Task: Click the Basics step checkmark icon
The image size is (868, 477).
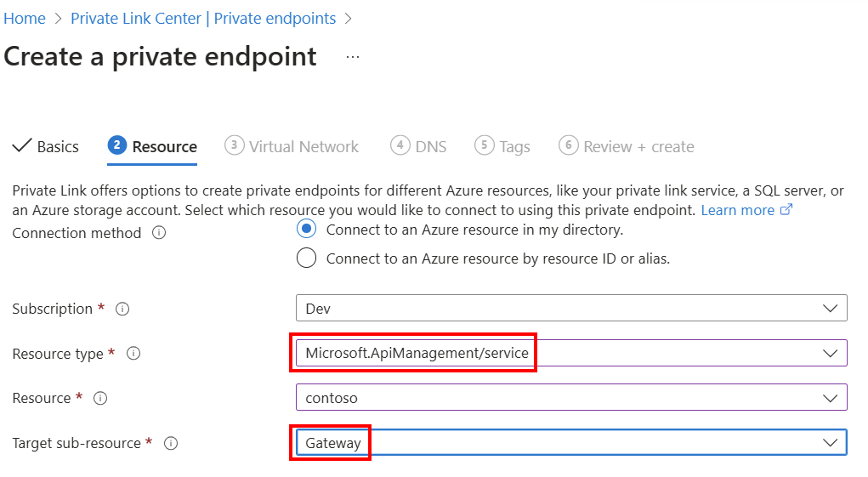Action: click(x=22, y=146)
